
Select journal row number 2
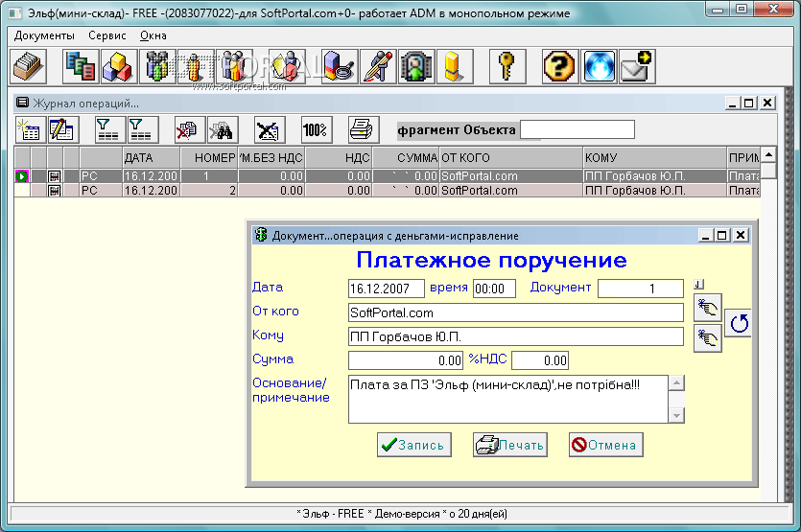387,191
